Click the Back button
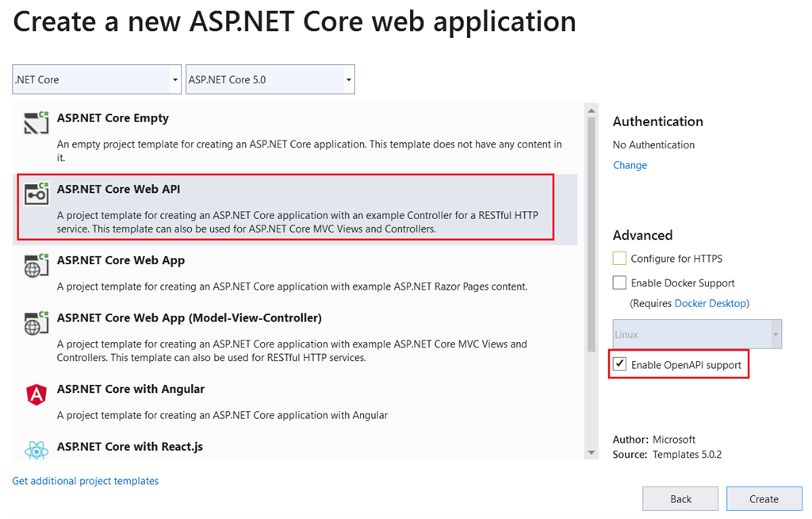Viewport: 812px width, 519px height. pyautogui.click(x=680, y=498)
